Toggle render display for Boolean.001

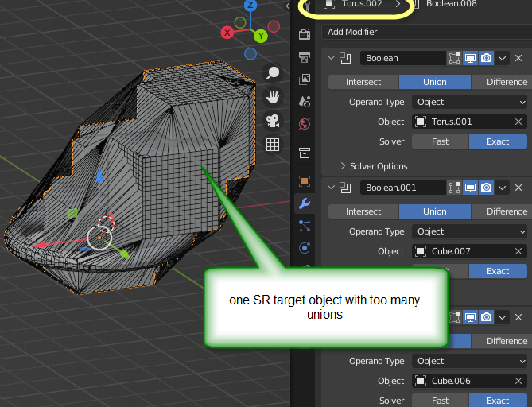click(x=486, y=188)
